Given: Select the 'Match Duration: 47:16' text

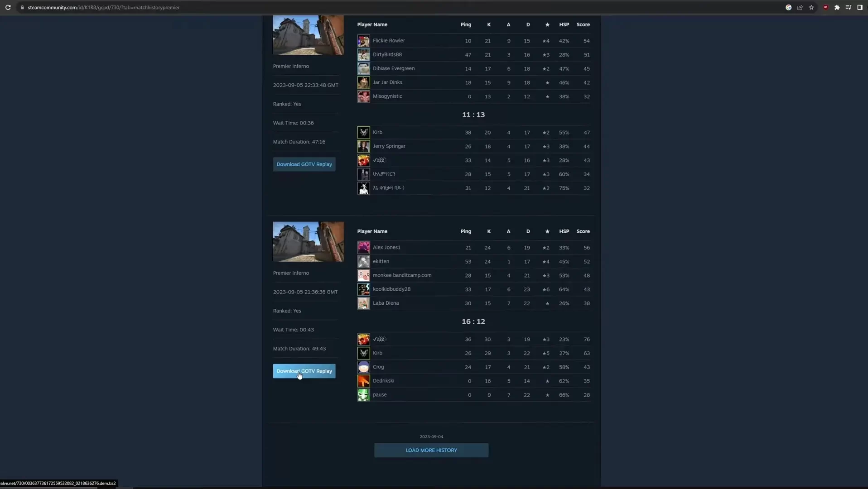Looking at the screenshot, I should click(x=299, y=142).
